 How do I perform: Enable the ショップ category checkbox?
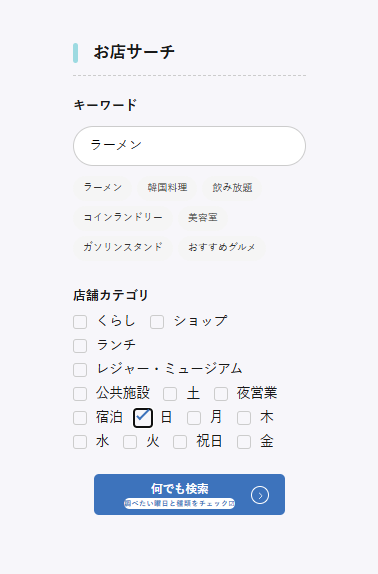click(x=157, y=322)
